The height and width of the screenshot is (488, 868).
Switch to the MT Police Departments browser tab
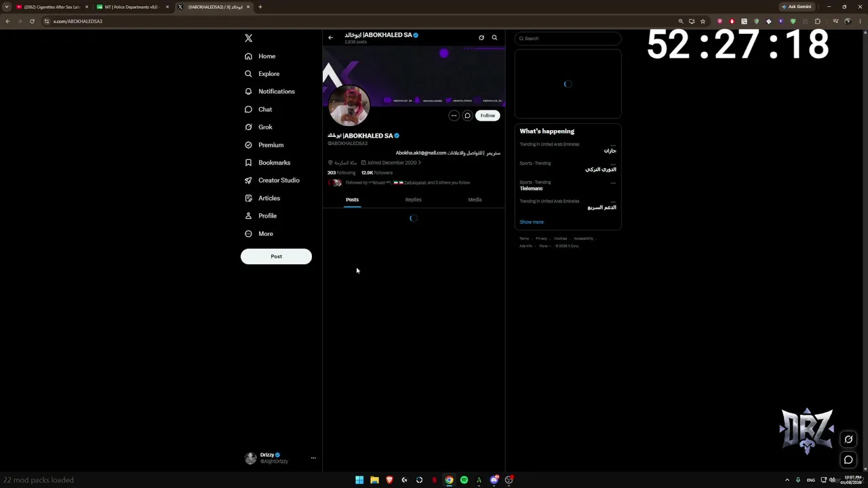click(x=132, y=7)
